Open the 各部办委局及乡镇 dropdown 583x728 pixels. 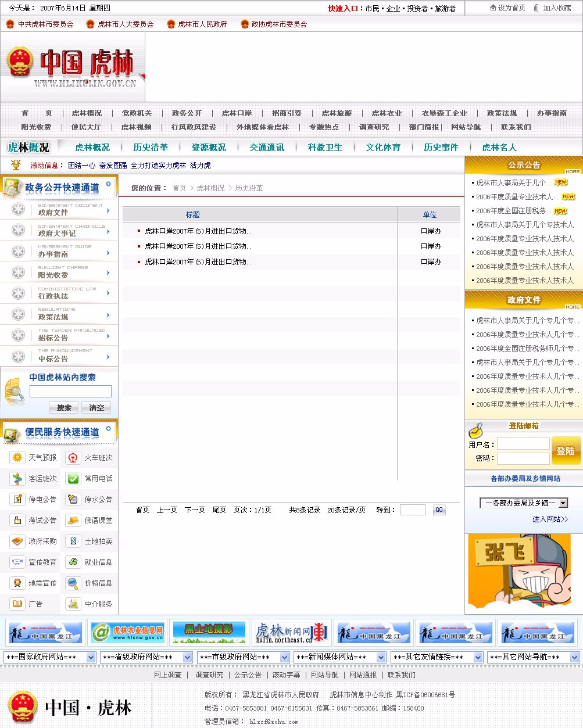coord(523,503)
